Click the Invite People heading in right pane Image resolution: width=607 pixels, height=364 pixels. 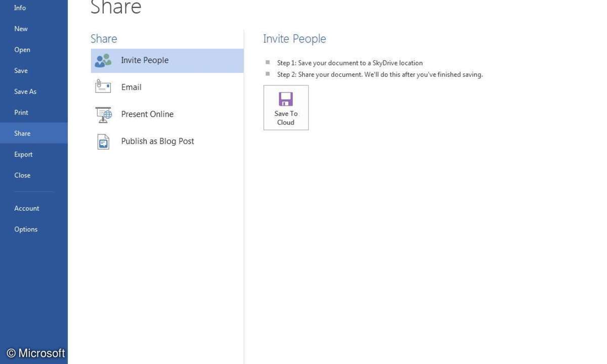(x=294, y=39)
